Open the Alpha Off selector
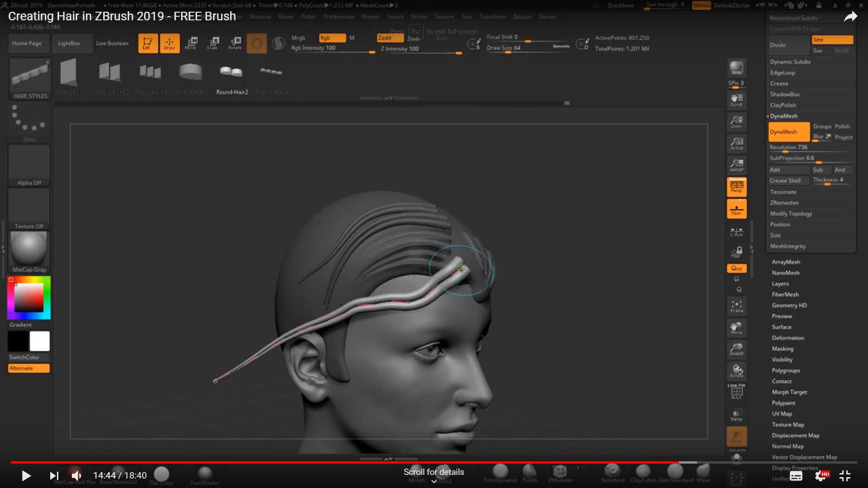The height and width of the screenshot is (488, 868). 29,166
